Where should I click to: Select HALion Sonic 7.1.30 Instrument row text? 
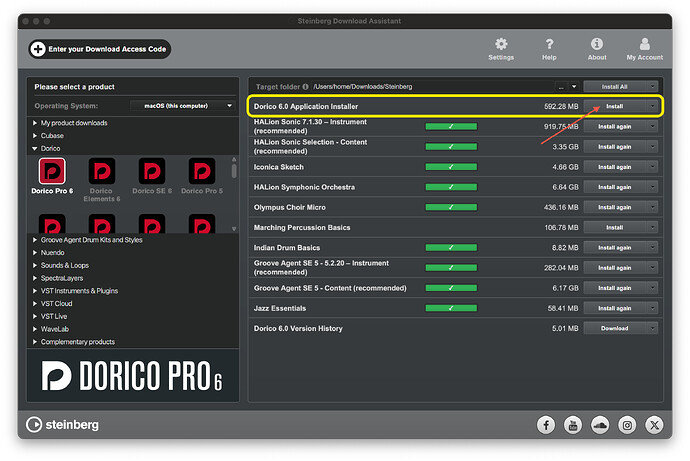click(x=310, y=126)
